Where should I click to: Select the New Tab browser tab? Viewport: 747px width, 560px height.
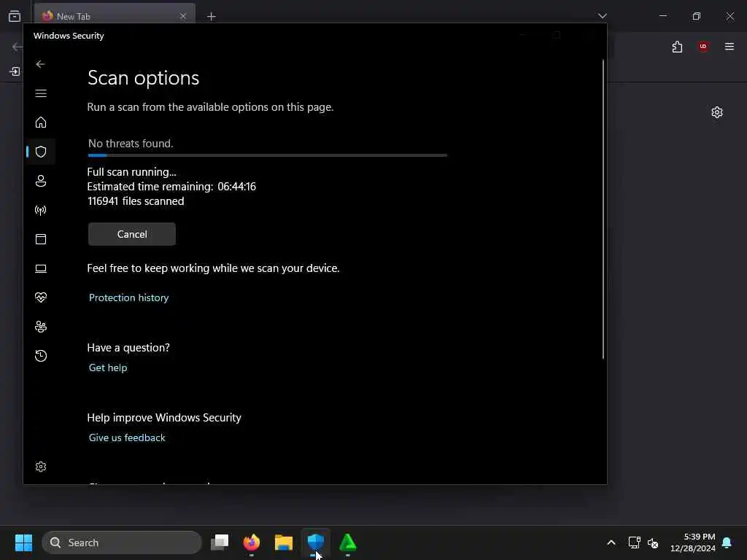pyautogui.click(x=115, y=16)
